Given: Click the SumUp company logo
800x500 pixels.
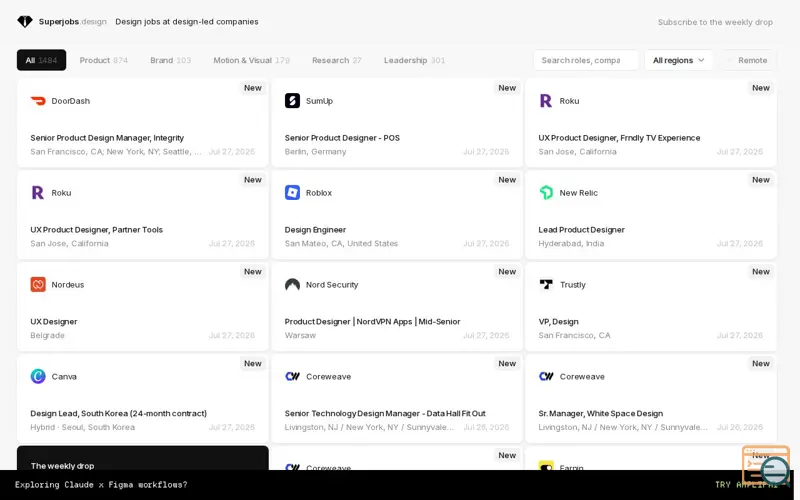Looking at the screenshot, I should (292, 101).
